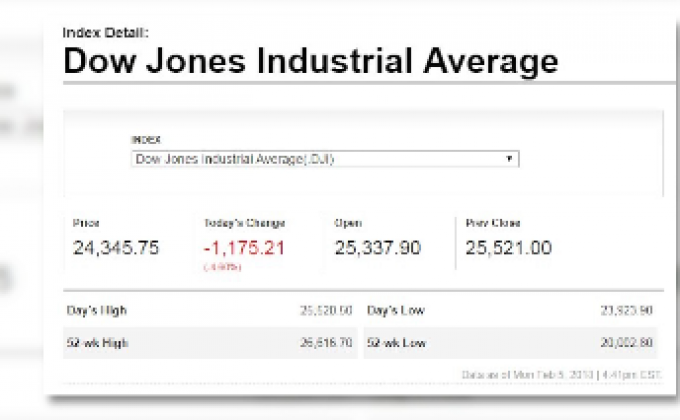Select the Day's Low row label

click(x=396, y=311)
